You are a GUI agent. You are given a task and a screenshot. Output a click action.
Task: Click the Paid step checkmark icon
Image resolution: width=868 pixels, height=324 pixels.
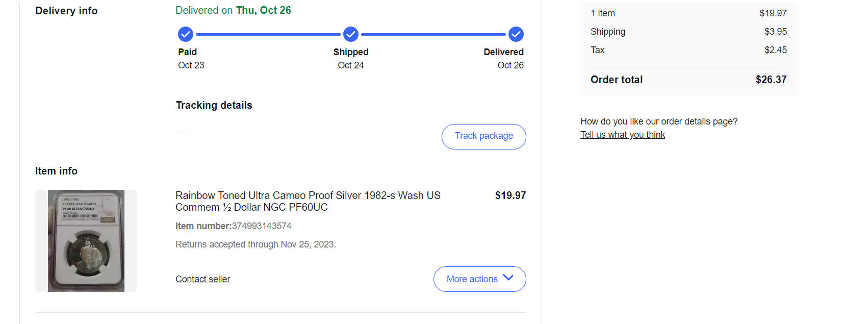pos(186,34)
